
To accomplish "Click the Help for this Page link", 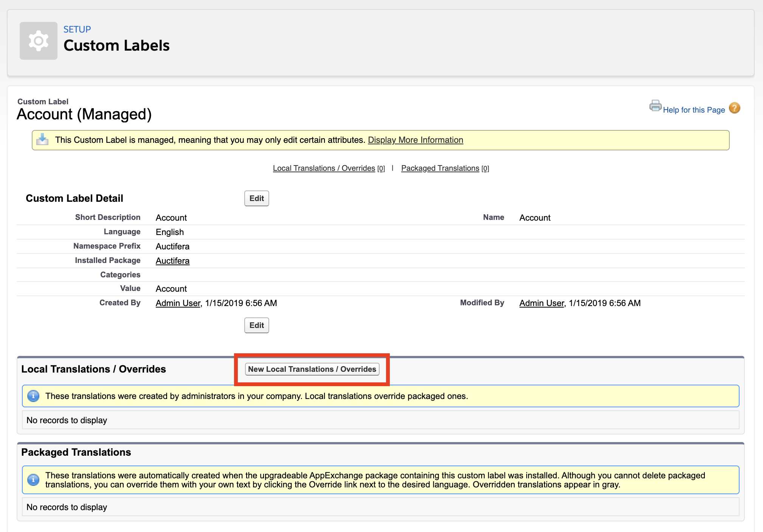I will click(x=694, y=110).
